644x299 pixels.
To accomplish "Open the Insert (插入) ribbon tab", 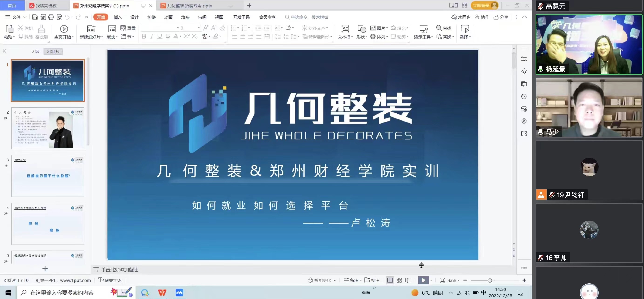I will [x=118, y=17].
